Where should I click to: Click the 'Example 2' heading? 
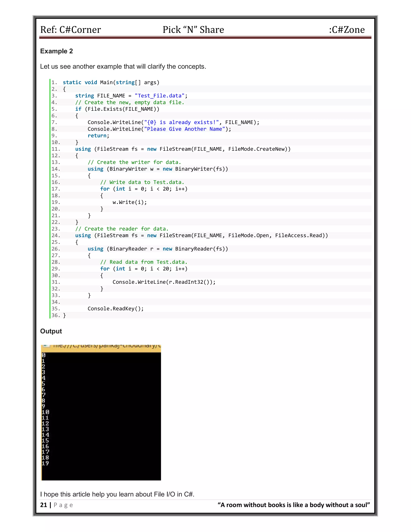click(x=56, y=51)
